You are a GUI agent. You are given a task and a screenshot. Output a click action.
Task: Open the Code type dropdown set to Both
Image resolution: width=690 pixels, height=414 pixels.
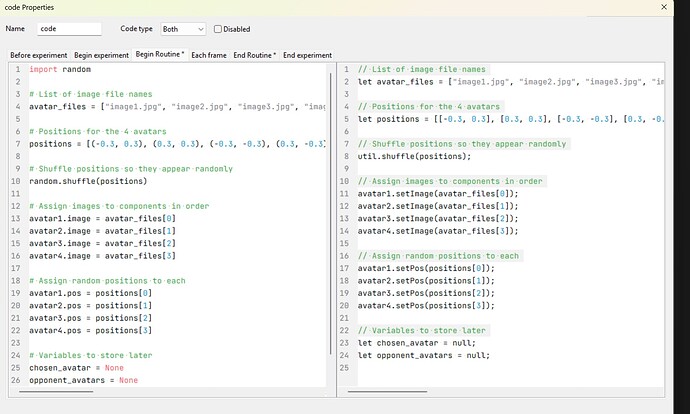[183, 29]
